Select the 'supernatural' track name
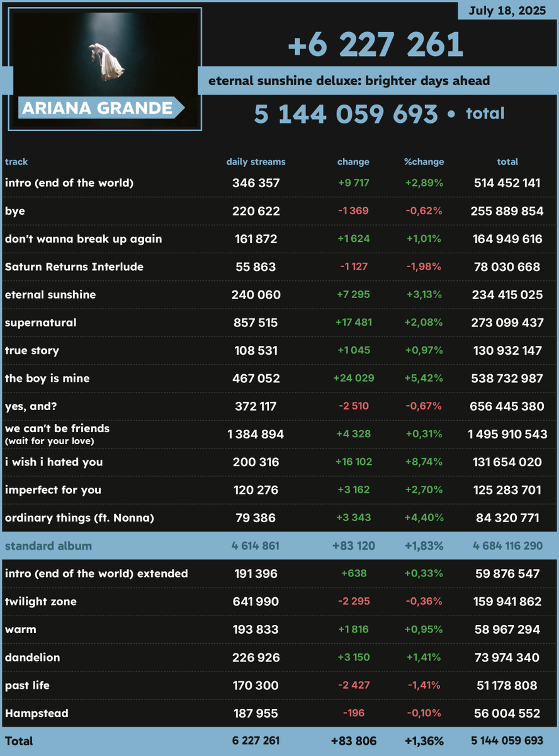 [x=41, y=323]
